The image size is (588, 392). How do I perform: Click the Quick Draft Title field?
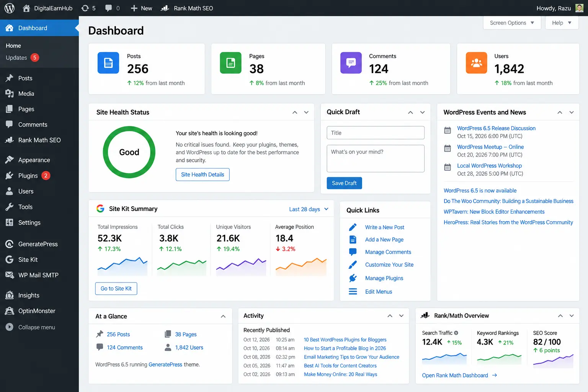tap(376, 133)
